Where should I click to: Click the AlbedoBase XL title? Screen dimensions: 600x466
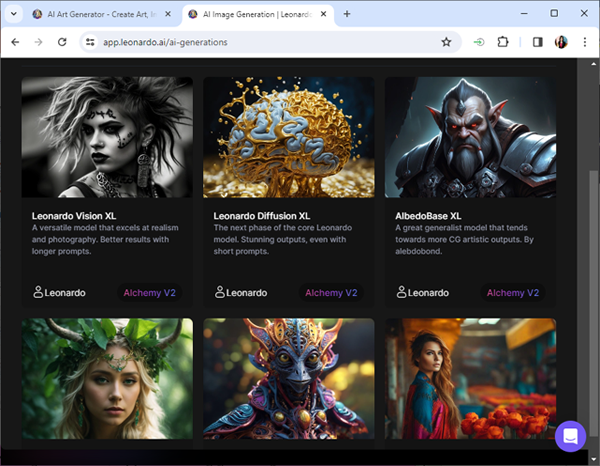[428, 216]
